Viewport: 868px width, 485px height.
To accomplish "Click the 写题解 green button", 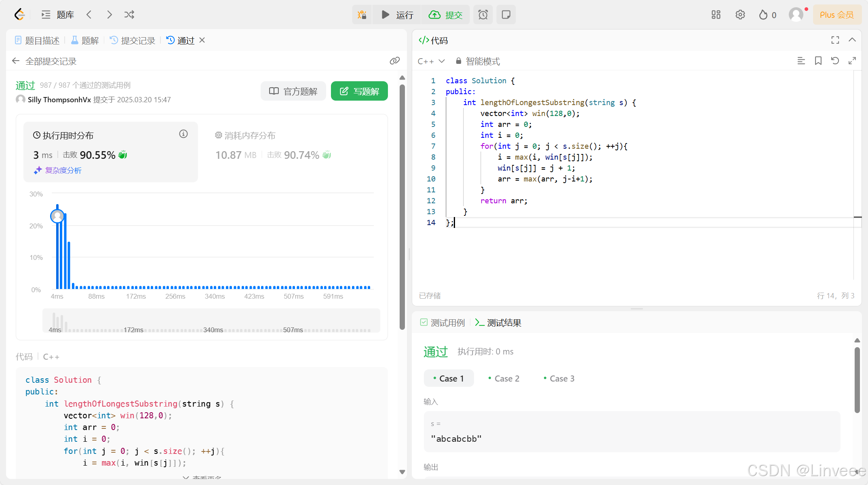I will 359,91.
